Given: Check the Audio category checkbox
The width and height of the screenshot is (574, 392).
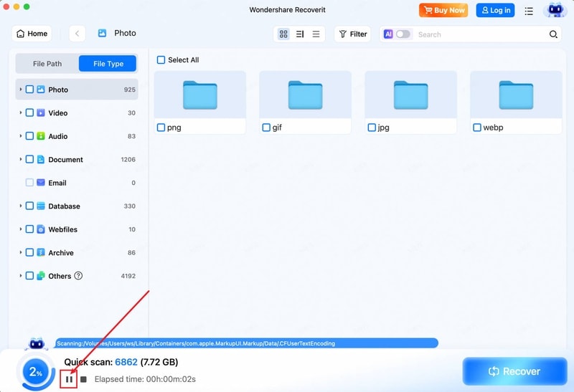Looking at the screenshot, I should coord(29,136).
